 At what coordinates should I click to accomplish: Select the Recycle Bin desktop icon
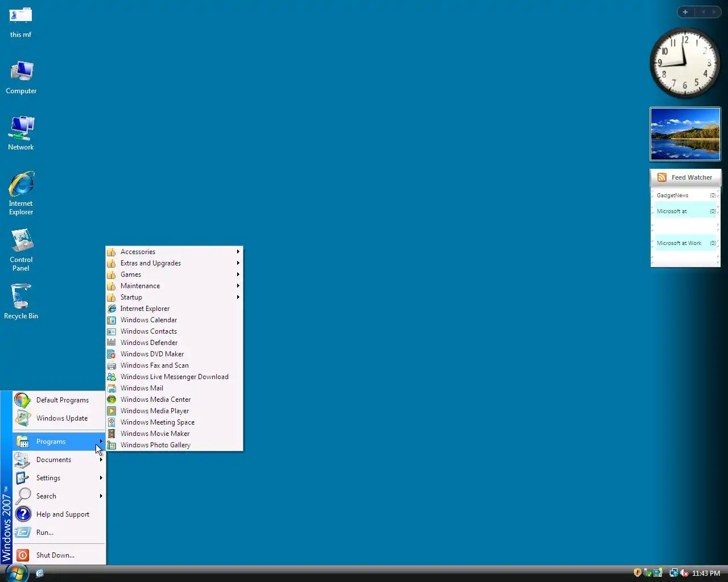[21, 302]
